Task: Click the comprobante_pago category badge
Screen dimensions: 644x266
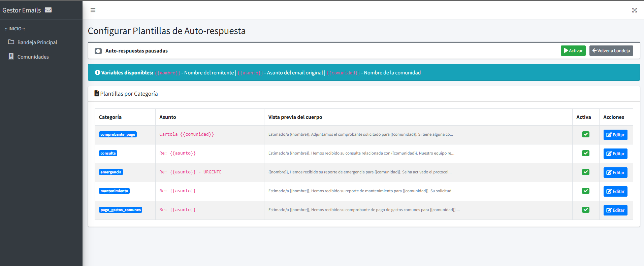Action: pyautogui.click(x=118, y=134)
